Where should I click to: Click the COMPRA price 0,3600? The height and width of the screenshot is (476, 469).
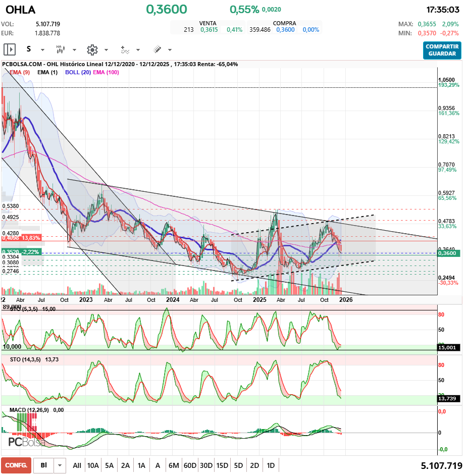click(x=285, y=30)
